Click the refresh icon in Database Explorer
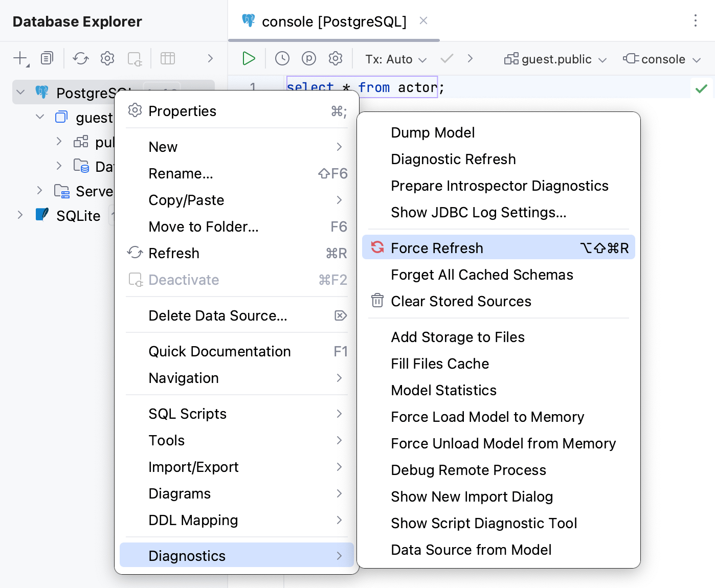This screenshot has height=588, width=715. (x=80, y=59)
